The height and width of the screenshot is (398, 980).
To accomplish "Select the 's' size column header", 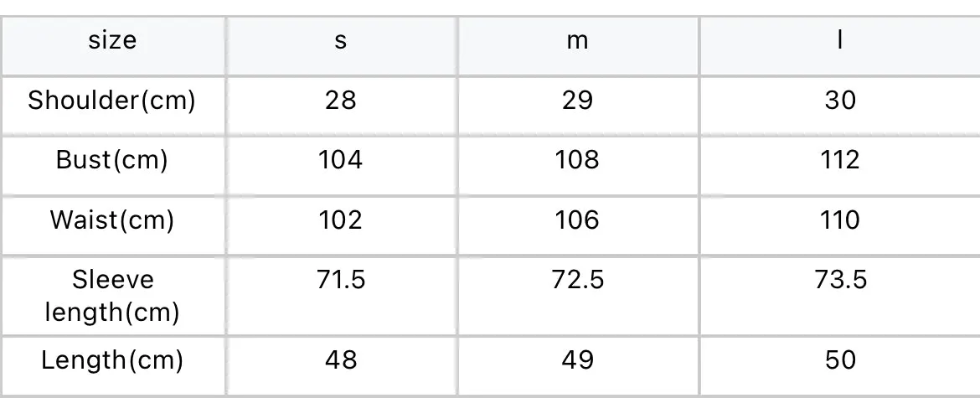I will (x=341, y=46).
